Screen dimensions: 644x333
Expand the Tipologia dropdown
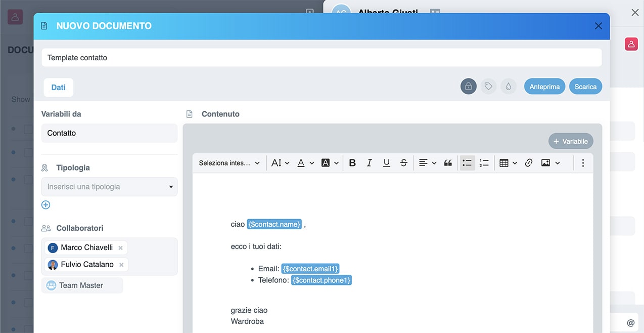(109, 187)
